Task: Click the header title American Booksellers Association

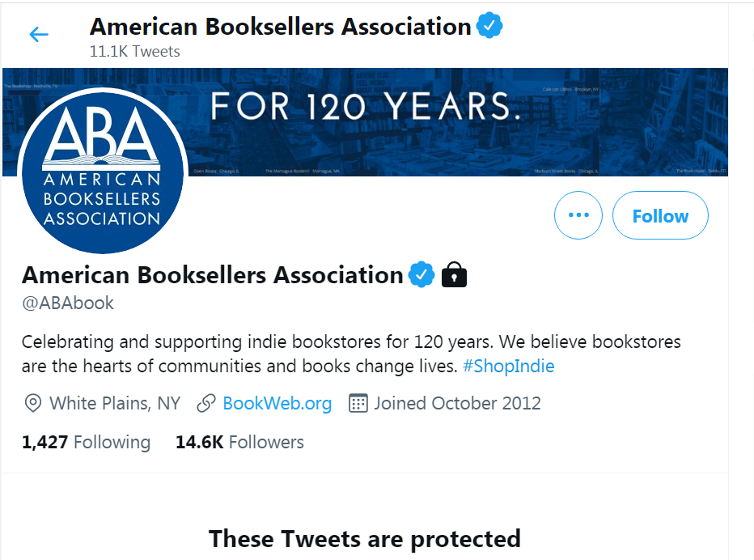Action: click(x=280, y=27)
